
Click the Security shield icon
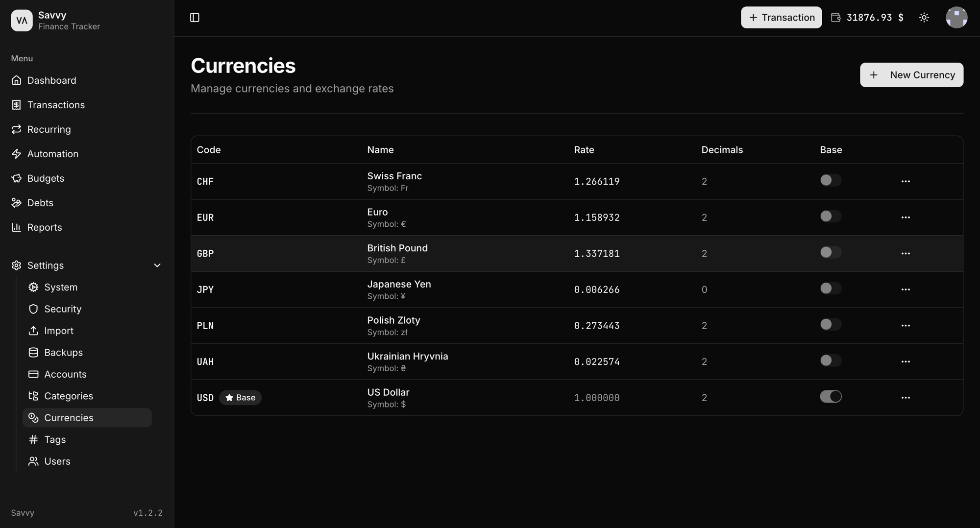[33, 309]
